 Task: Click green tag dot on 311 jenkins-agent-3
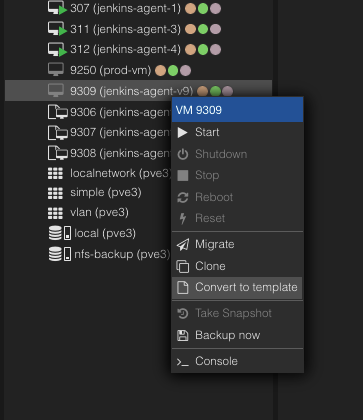(x=203, y=29)
